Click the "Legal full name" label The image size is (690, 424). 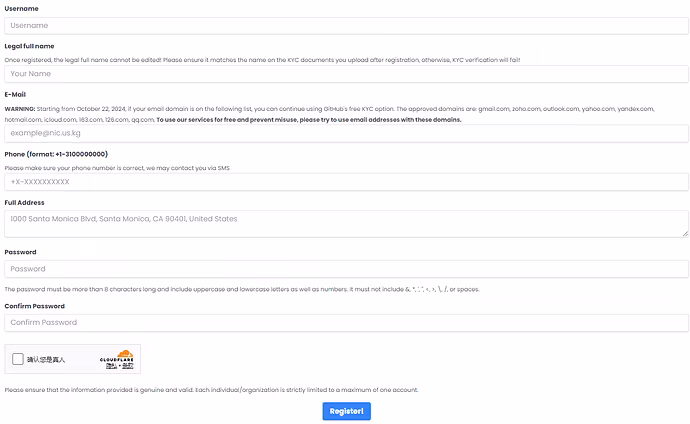pos(29,46)
